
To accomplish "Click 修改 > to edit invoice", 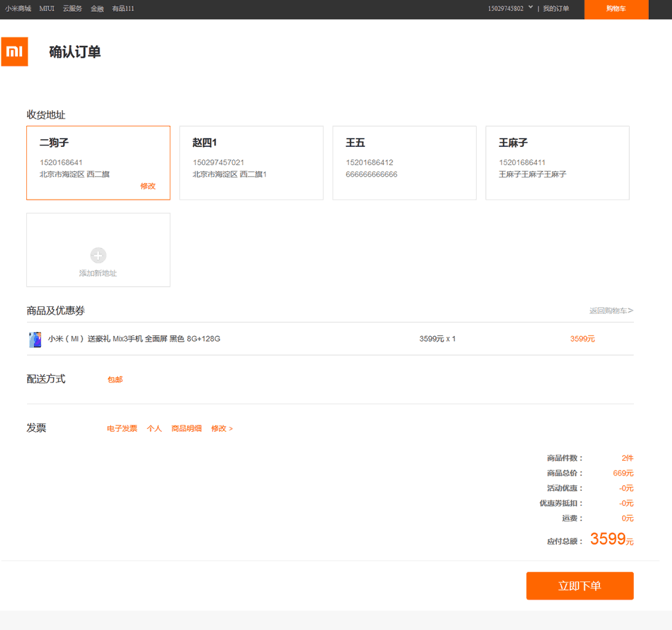I will click(x=222, y=428).
